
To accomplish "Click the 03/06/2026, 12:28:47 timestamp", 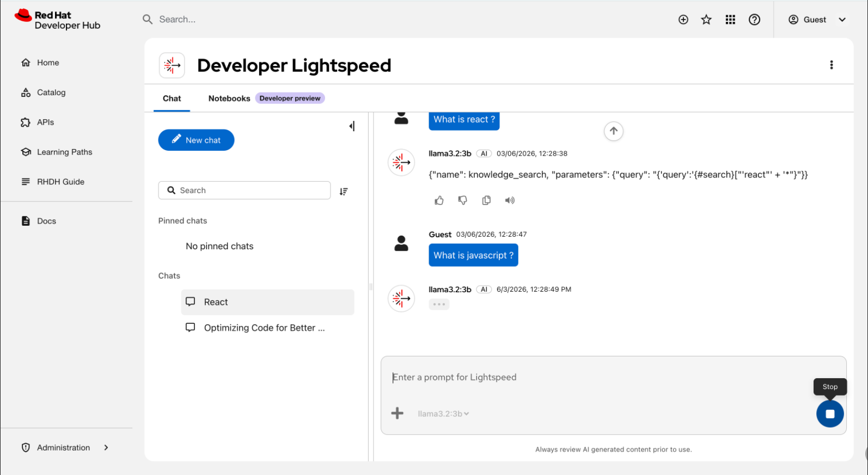I will pos(491,235).
